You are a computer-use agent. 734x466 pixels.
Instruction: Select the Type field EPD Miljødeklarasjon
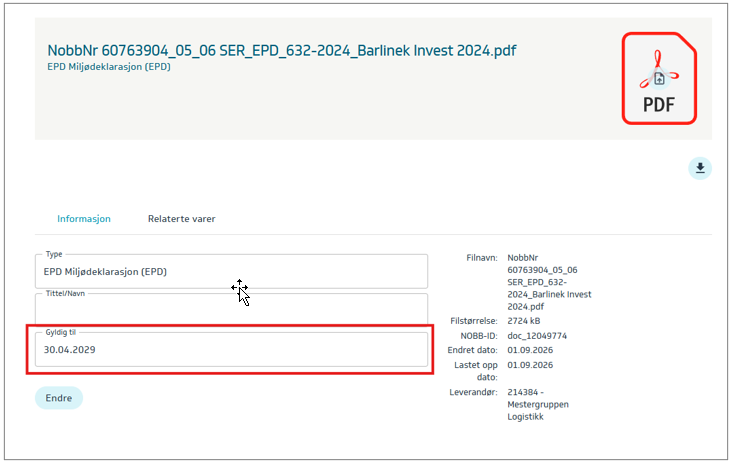point(231,271)
